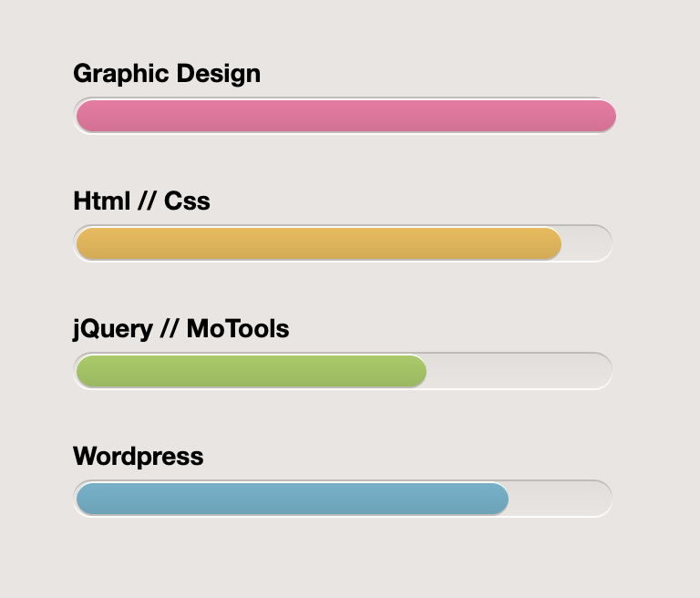Click left end of Html // Css bar

coord(87,243)
